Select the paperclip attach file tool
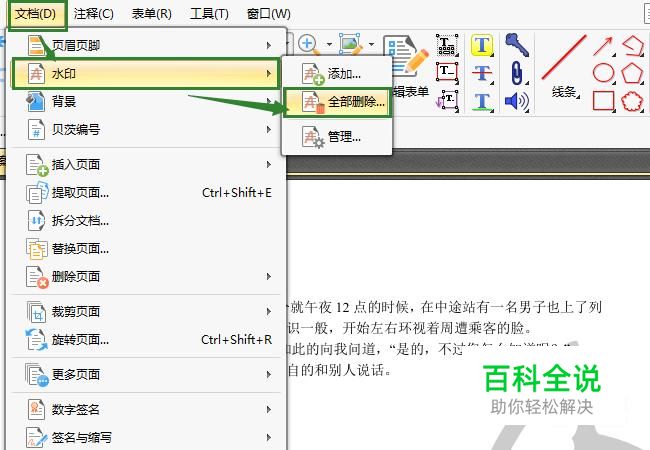The width and height of the screenshot is (650, 450). click(517, 73)
